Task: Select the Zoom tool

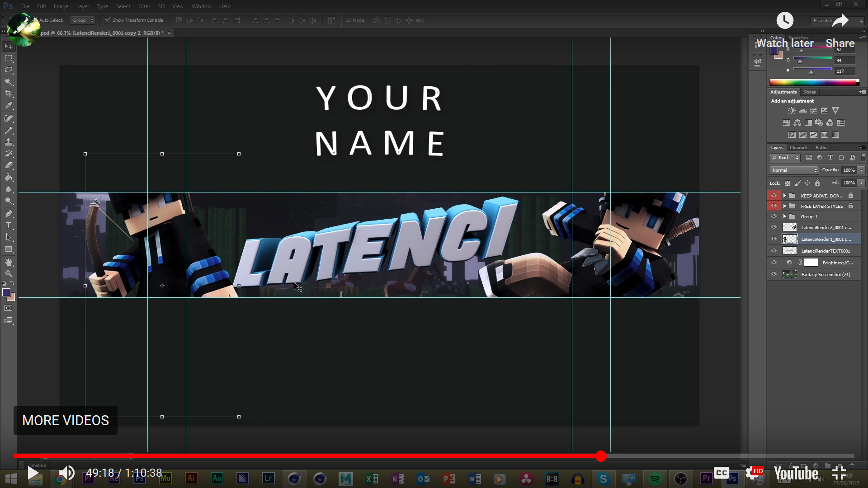Action: 9,274
